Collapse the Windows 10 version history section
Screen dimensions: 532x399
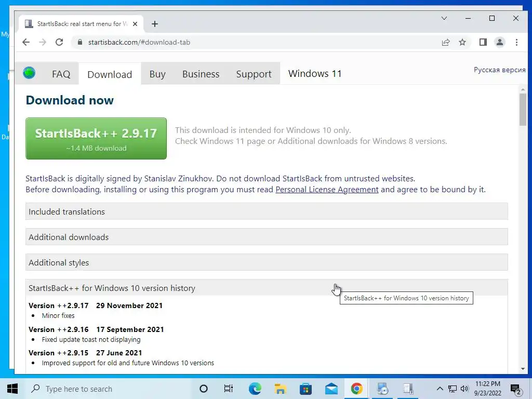point(267,288)
